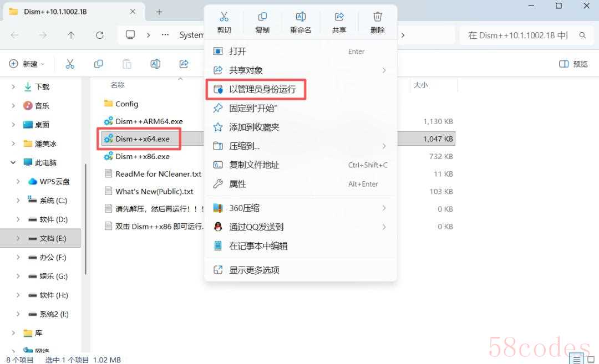Click toolbar Copy icon
This screenshot has width=599, height=364.
[99, 64]
